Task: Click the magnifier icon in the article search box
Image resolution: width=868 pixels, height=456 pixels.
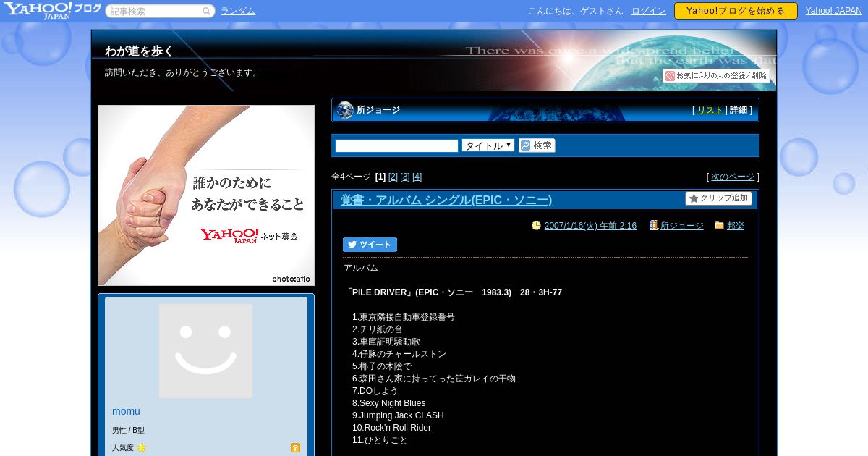Action: click(x=207, y=11)
